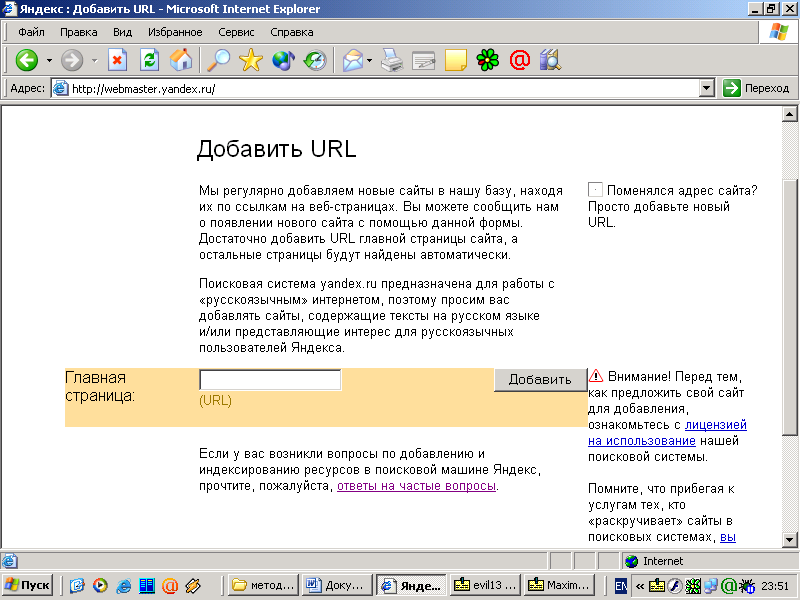
Task: Click the green @ system tray icon
Action: click(x=729, y=586)
